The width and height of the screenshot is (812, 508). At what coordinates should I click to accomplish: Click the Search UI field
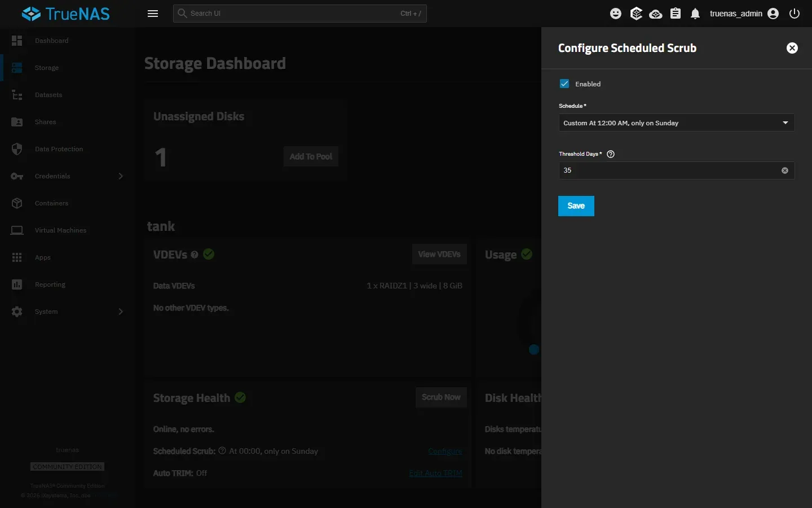(x=300, y=14)
